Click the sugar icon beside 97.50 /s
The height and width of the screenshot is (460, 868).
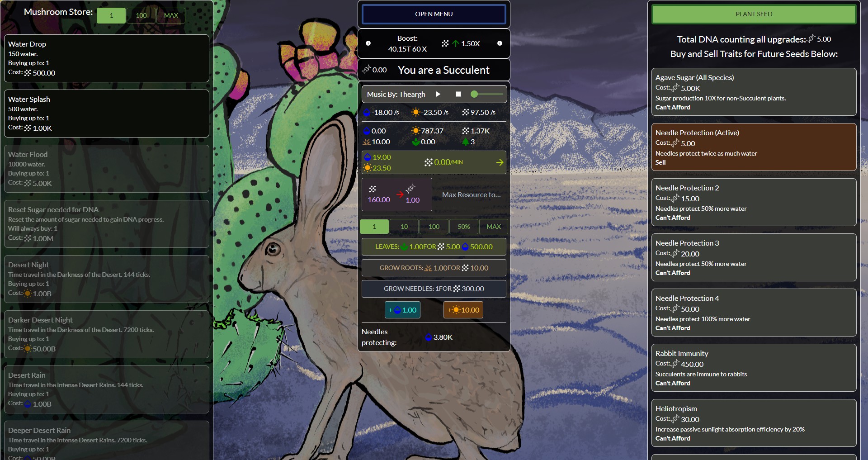[x=466, y=112]
